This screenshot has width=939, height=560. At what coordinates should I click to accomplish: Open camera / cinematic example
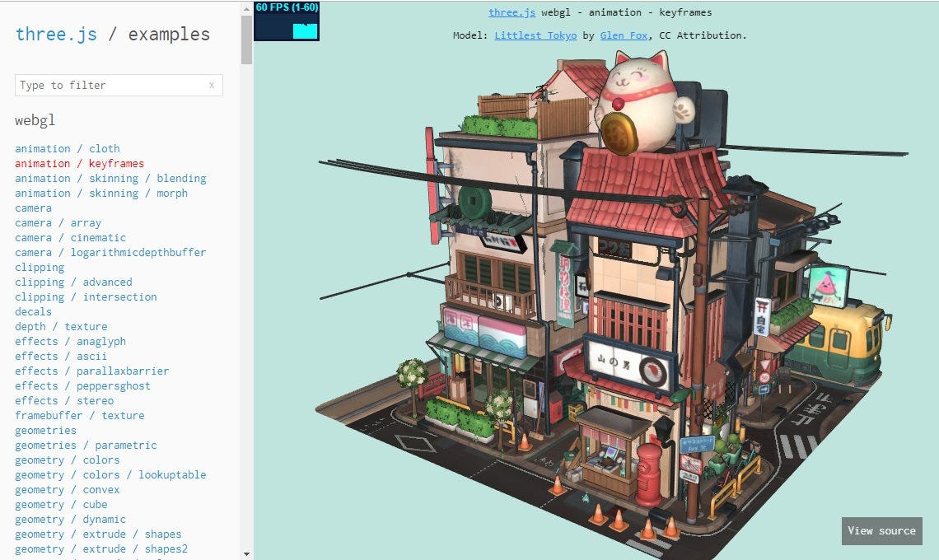(70, 238)
